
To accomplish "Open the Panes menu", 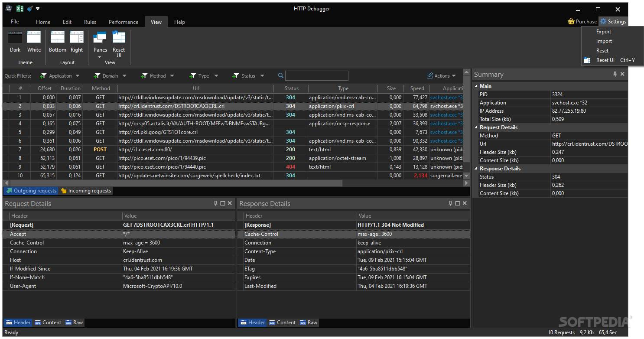I will [x=100, y=45].
